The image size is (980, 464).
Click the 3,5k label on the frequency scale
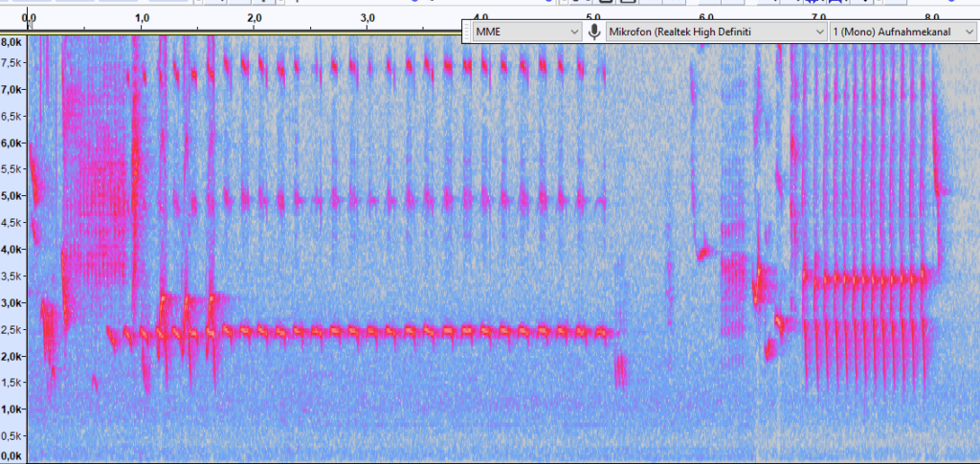tap(12, 276)
